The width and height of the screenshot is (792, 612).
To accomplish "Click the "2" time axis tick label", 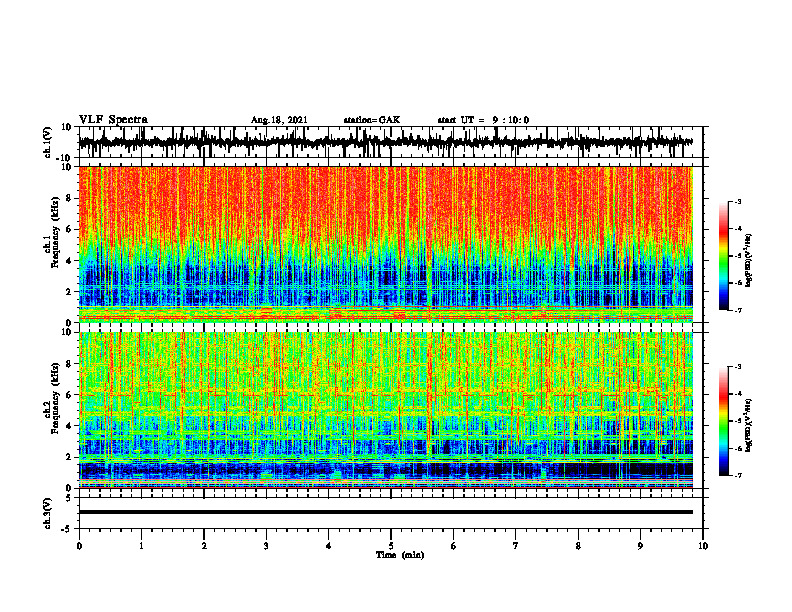I will [x=204, y=546].
